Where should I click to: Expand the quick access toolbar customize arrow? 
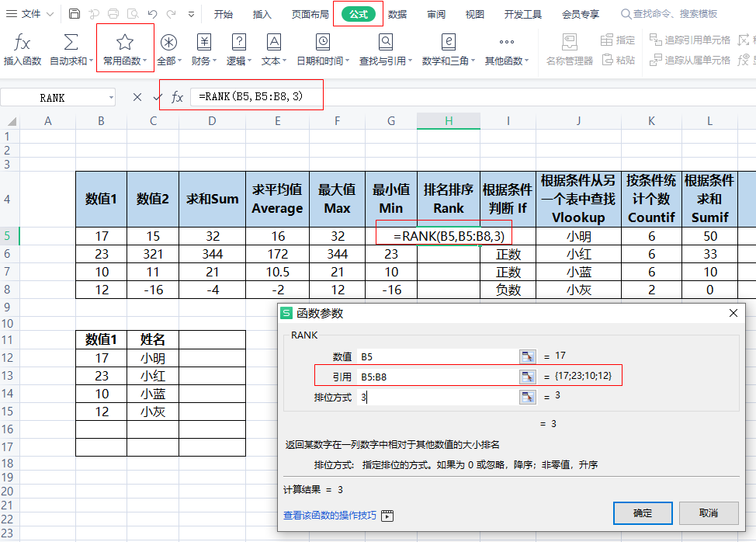192,15
